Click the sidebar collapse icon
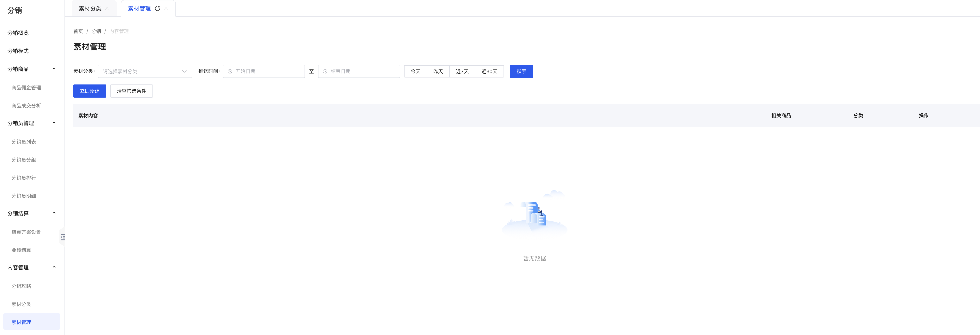The height and width of the screenshot is (335, 980). [63, 237]
